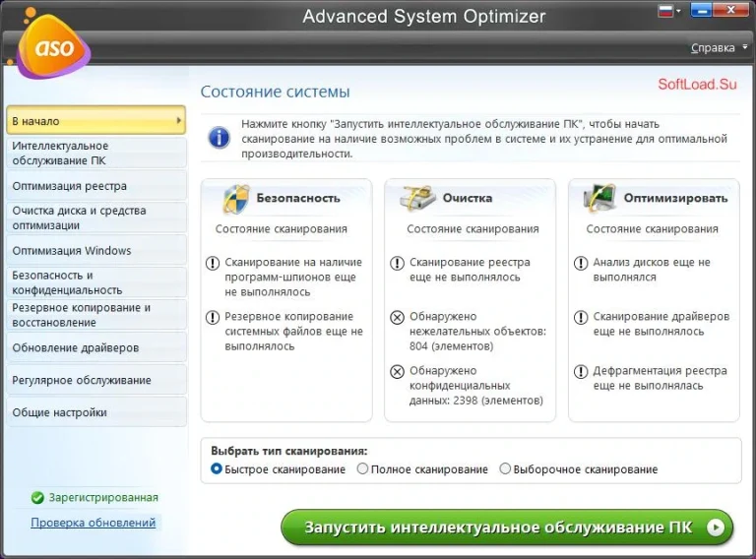Image resolution: width=756 pixels, height=559 pixels.
Task: Click the Оптимизировать computer icon
Action: tap(599, 198)
